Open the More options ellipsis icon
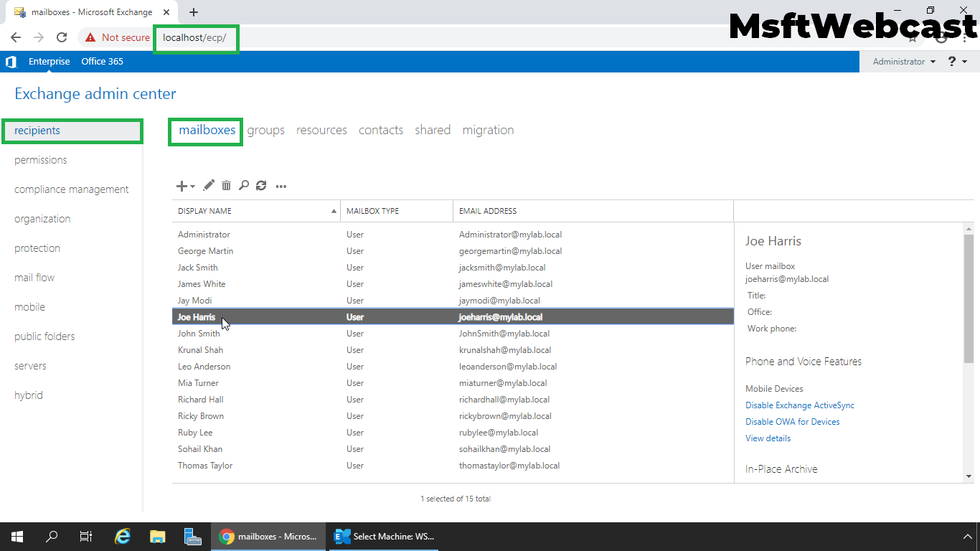 coord(281,186)
